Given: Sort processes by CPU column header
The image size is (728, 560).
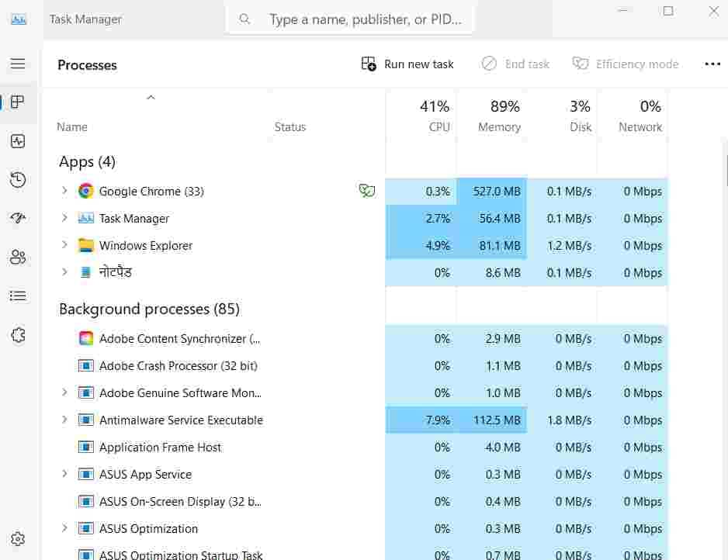Looking at the screenshot, I should click(x=434, y=116).
